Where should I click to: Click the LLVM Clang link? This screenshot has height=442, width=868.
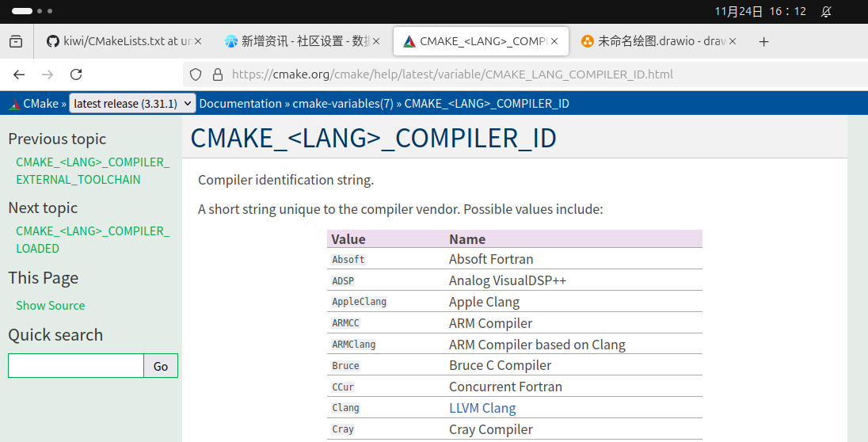[482, 408]
